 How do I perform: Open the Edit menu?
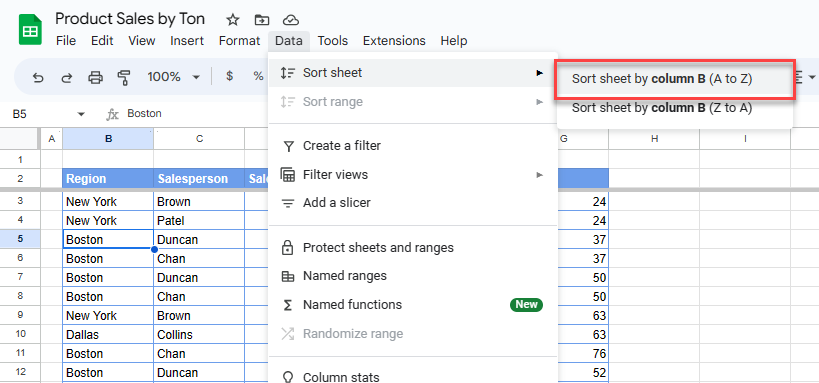pyautogui.click(x=102, y=41)
